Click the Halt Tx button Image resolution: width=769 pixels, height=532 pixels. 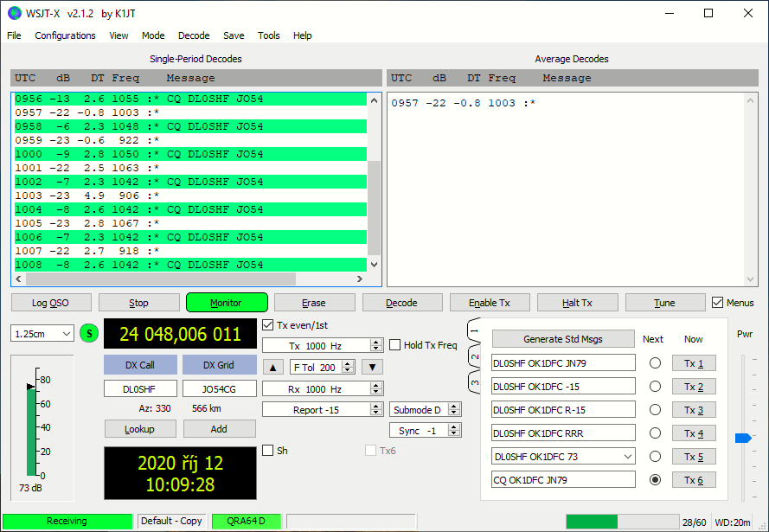[577, 303]
